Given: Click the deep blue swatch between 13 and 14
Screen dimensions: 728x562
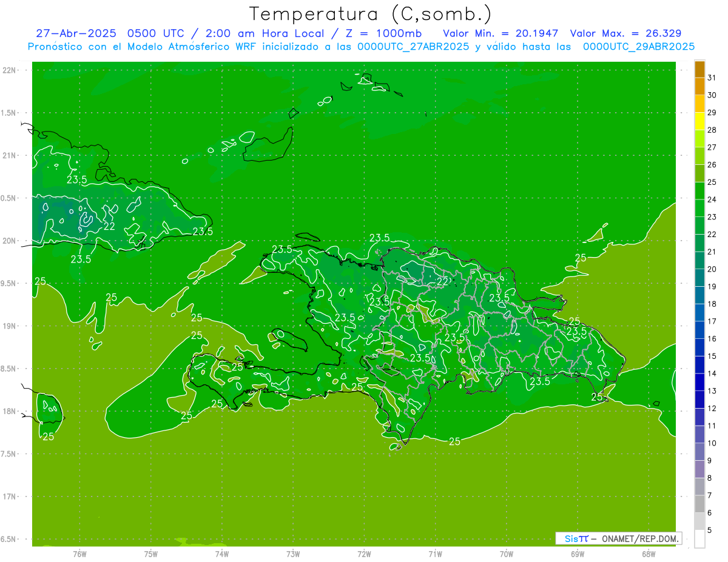Looking at the screenshot, I should [699, 382].
